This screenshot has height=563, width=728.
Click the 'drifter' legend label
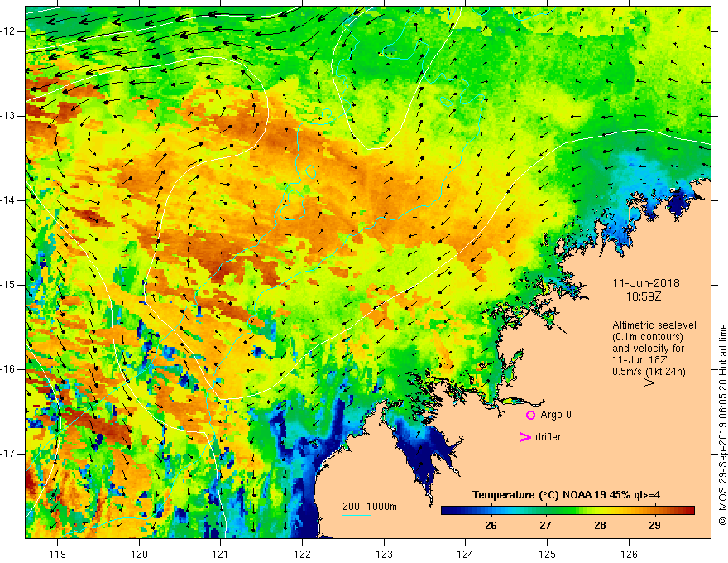coord(548,437)
